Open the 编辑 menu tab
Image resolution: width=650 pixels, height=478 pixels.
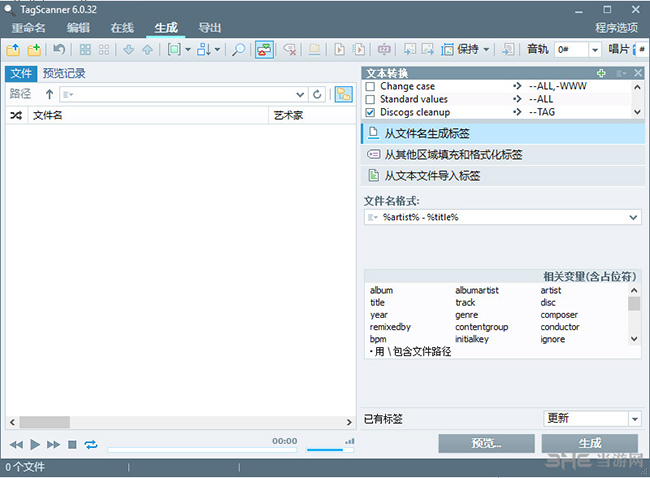(x=78, y=28)
